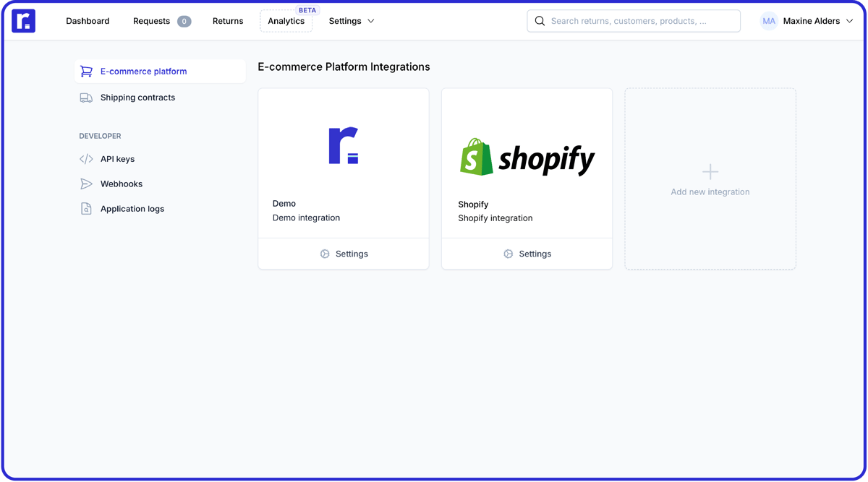
Task: Switch to the Analytics section
Action: coord(286,21)
